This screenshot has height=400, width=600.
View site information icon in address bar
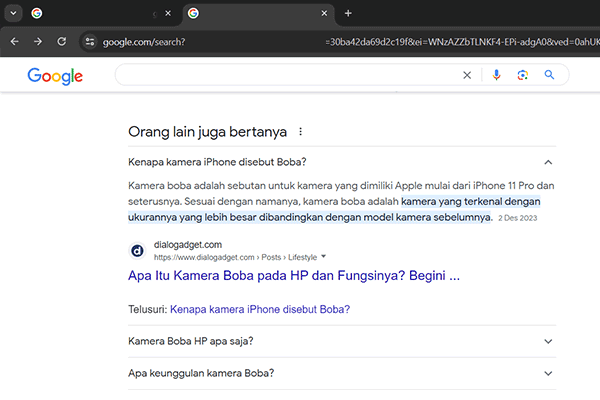click(90, 41)
